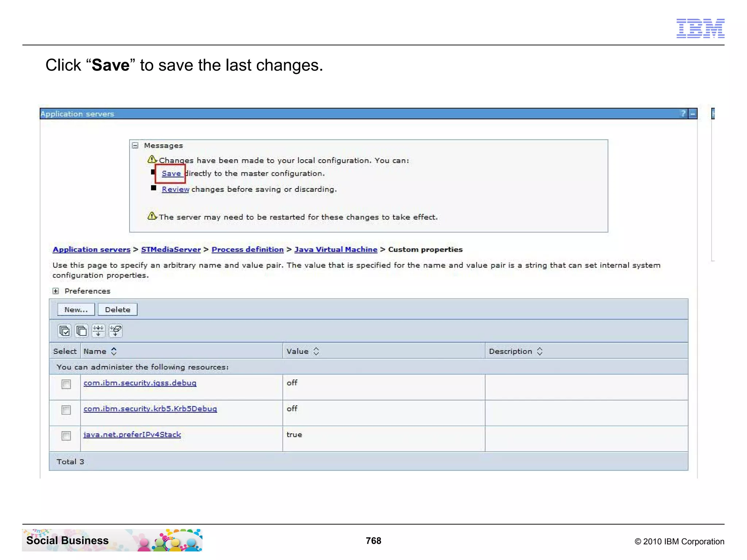Click the Deselect All items icon
Image resolution: width=747 pixels, height=560 pixels.
click(81, 331)
